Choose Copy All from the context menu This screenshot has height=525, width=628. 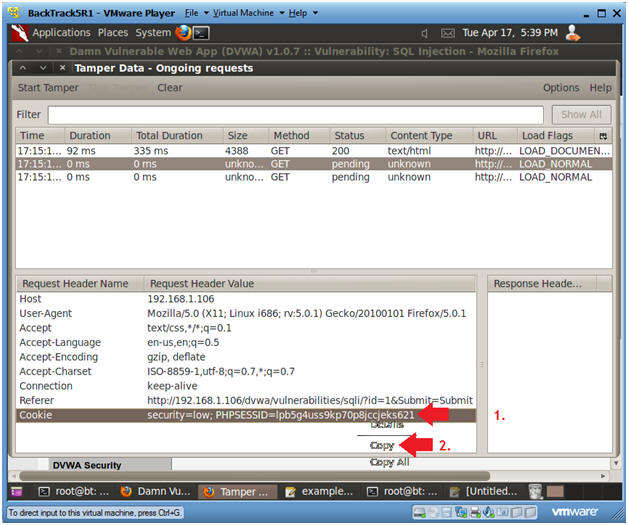(x=389, y=462)
